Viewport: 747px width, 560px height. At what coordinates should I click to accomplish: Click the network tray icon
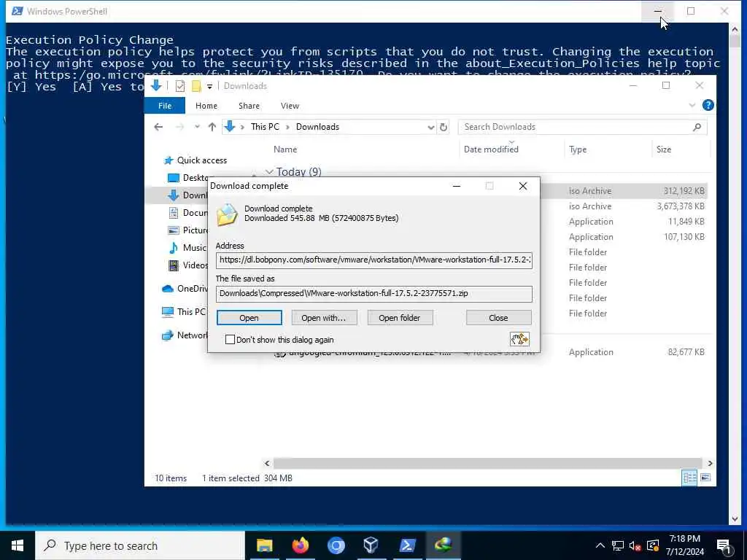click(x=618, y=545)
